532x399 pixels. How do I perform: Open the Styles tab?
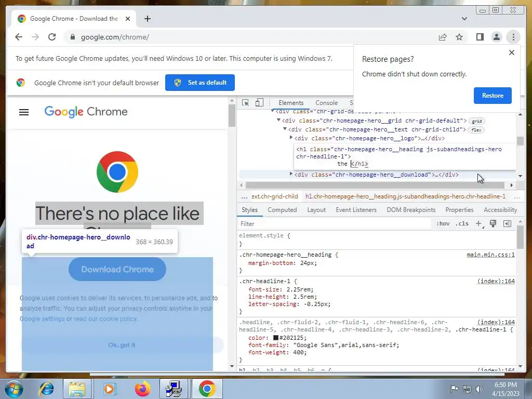249,210
